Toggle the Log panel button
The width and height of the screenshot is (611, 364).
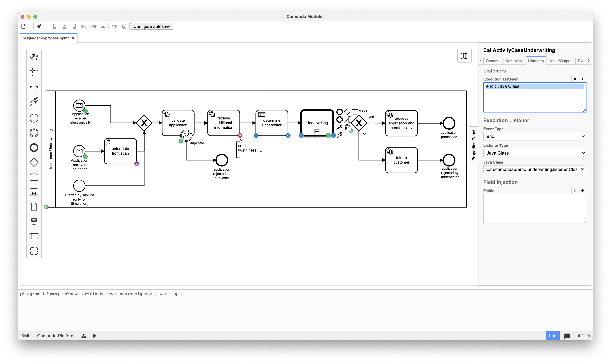[x=552, y=336]
